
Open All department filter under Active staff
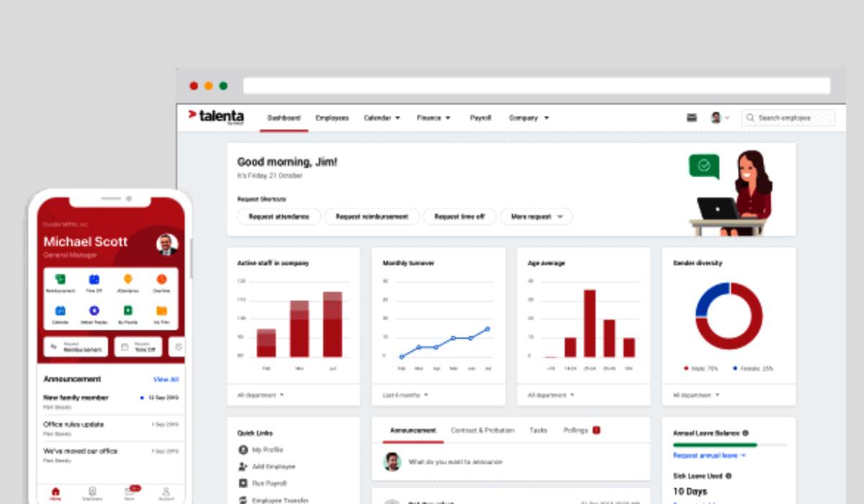tap(261, 395)
